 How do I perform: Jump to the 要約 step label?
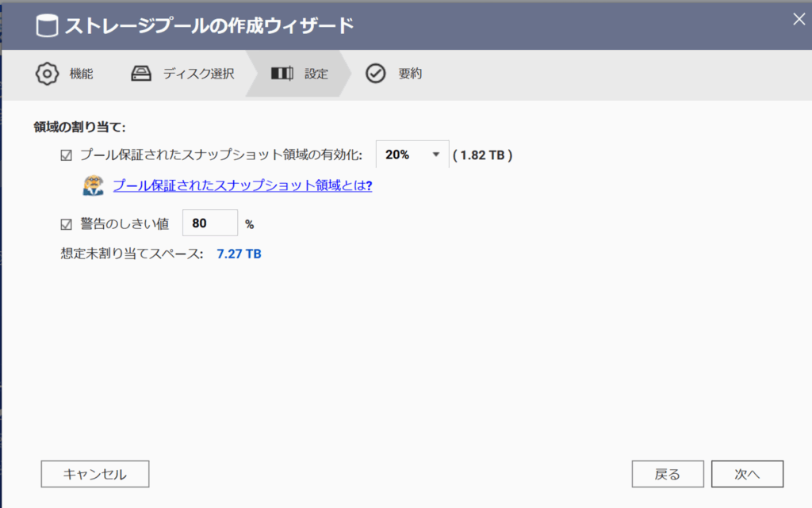[x=410, y=74]
